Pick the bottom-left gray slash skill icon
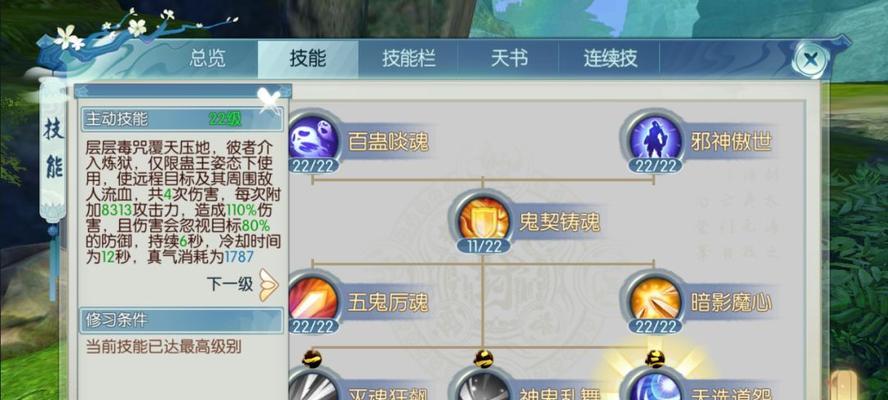The image size is (888, 400). pos(314,386)
